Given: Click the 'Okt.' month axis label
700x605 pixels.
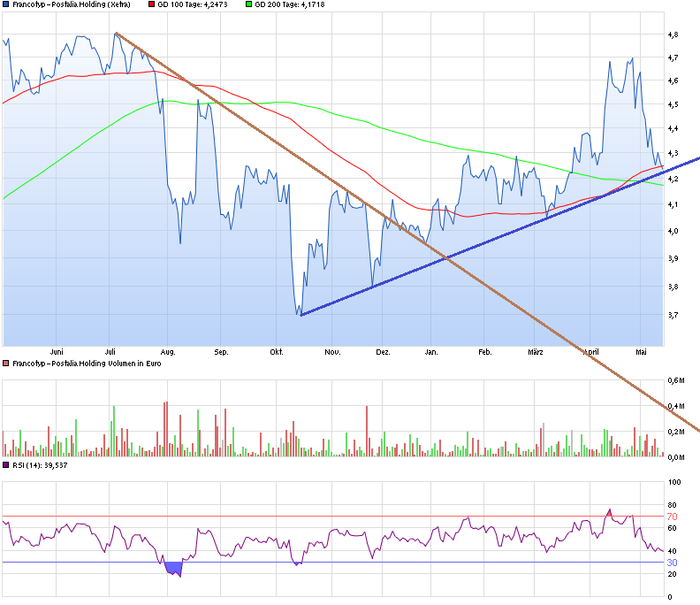Looking at the screenshot, I should [x=277, y=352].
